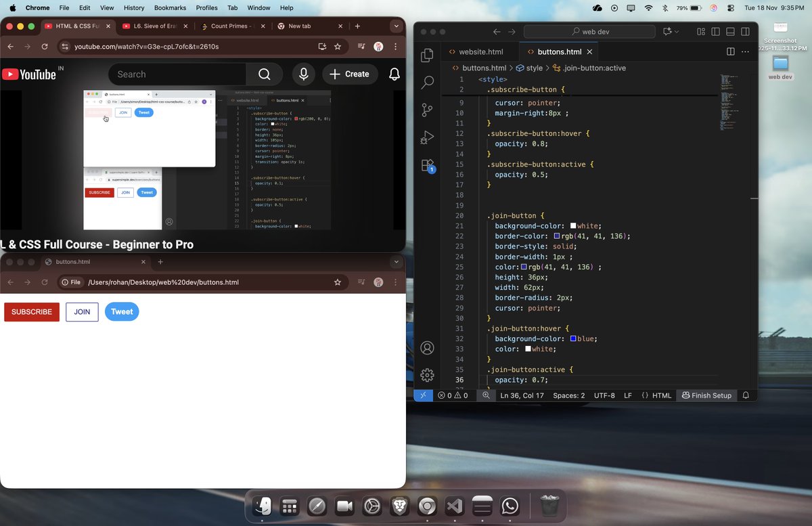Open the Search view in VS Code
Viewport: 812px width, 526px height.
point(427,82)
